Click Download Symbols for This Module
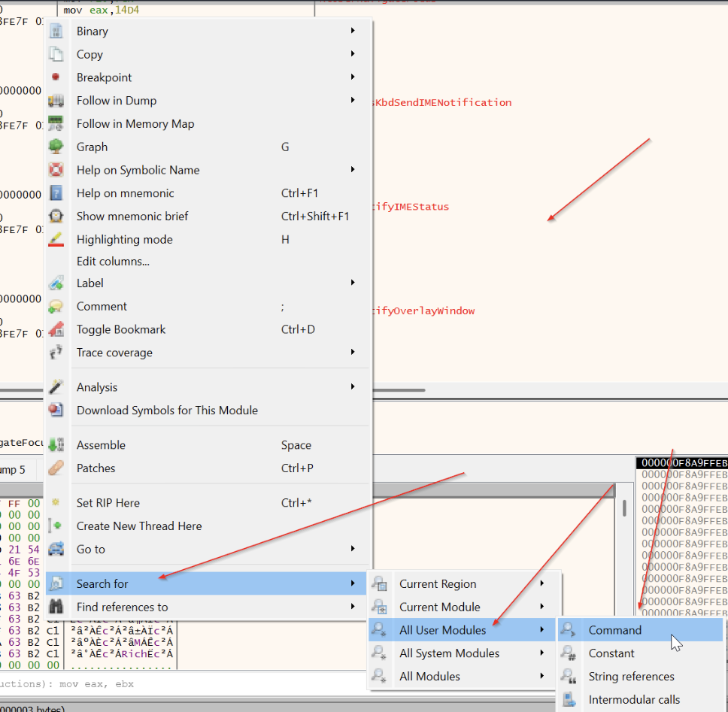This screenshot has width=728, height=712. [x=167, y=411]
